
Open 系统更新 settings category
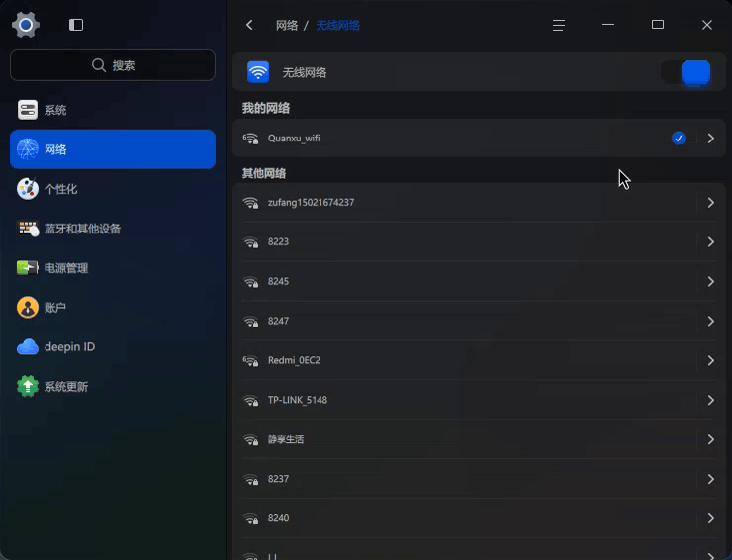coord(113,386)
